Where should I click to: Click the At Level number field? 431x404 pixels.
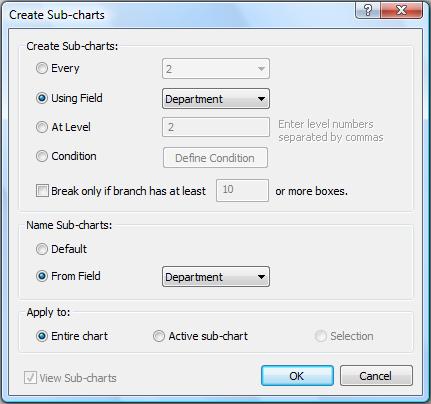pyautogui.click(x=216, y=127)
